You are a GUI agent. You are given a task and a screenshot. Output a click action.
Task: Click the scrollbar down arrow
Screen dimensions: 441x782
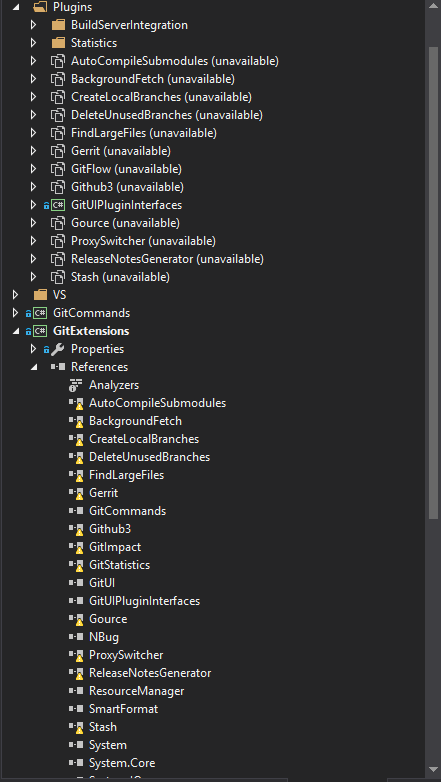pos(434,769)
